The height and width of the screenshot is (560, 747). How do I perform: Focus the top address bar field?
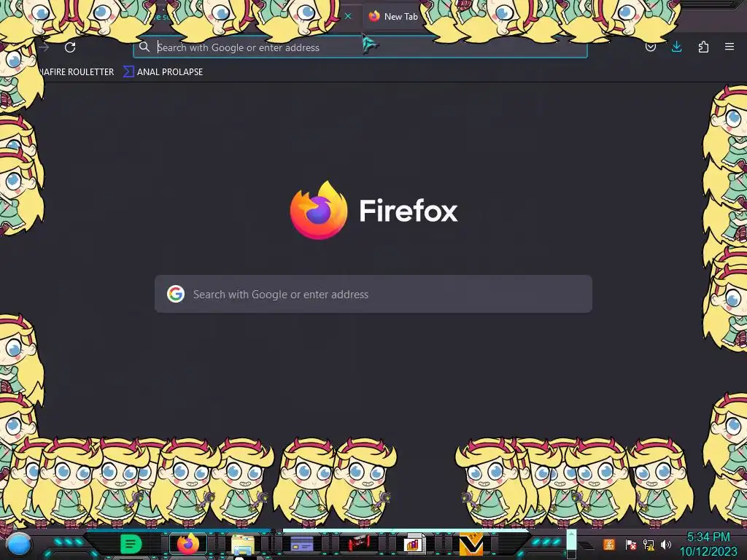tap(360, 47)
